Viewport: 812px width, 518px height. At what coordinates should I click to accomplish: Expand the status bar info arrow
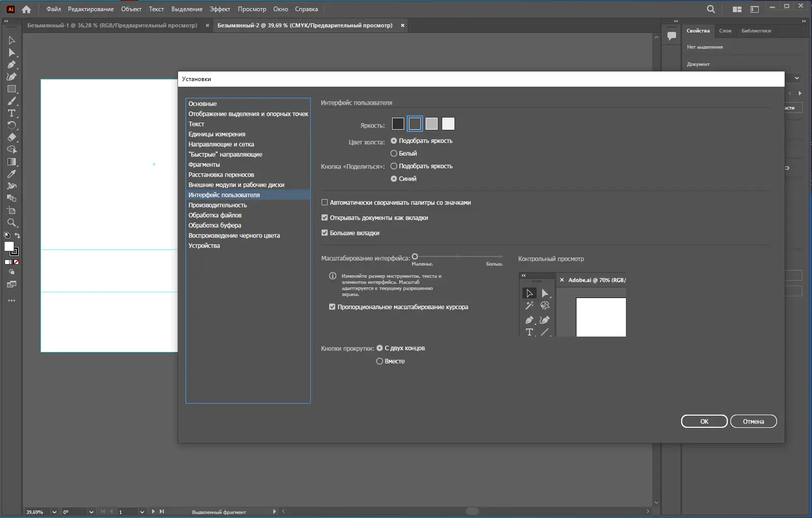[274, 512]
